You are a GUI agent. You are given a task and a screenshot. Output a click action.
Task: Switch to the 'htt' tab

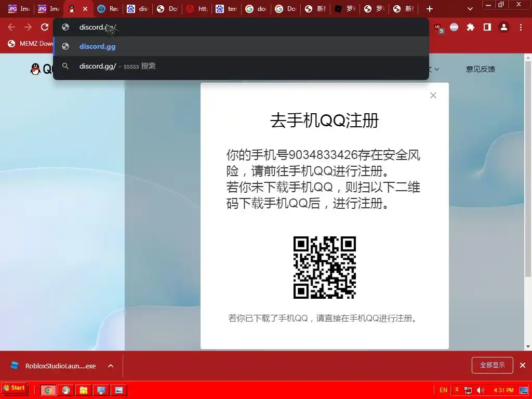pos(197,9)
